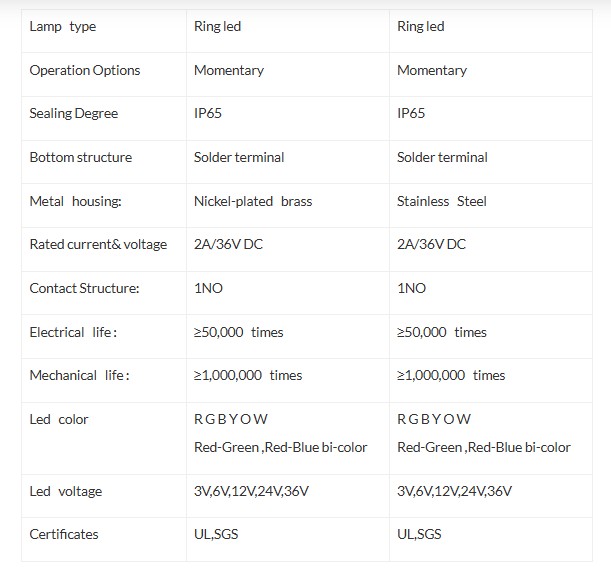Select the "Operation Options" label cell
Image resolution: width=611 pixels, height=575 pixels.
pos(85,70)
